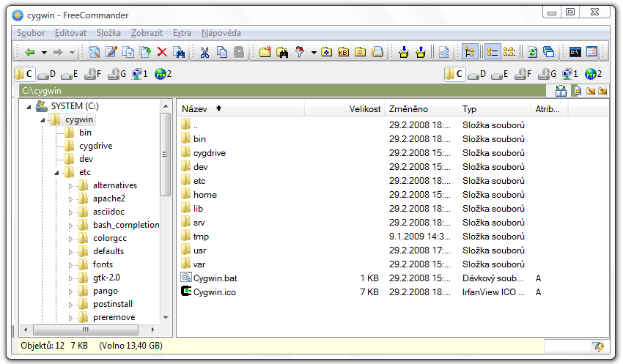
Task: Expand the apache2 tree folder
Action: click(70, 199)
